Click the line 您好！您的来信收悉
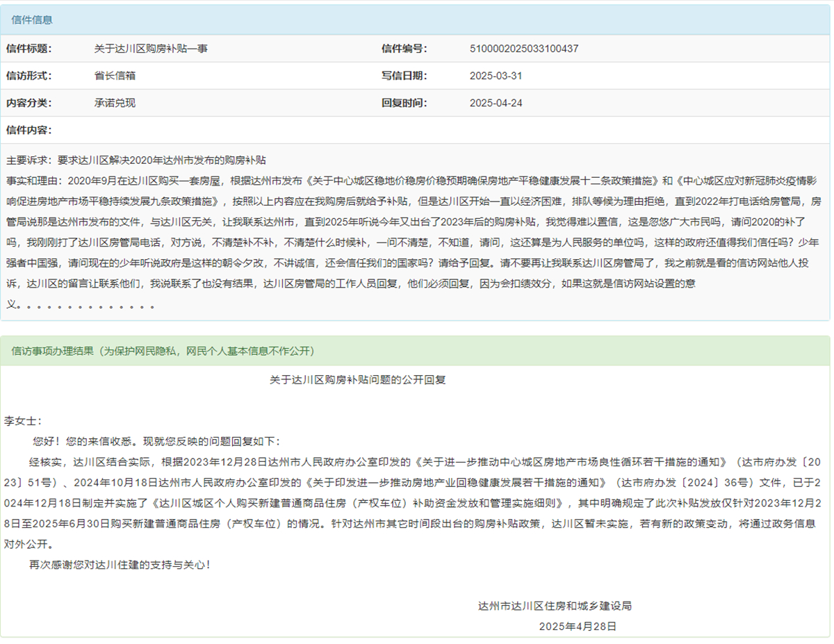This screenshot has width=834, height=644. 157,441
